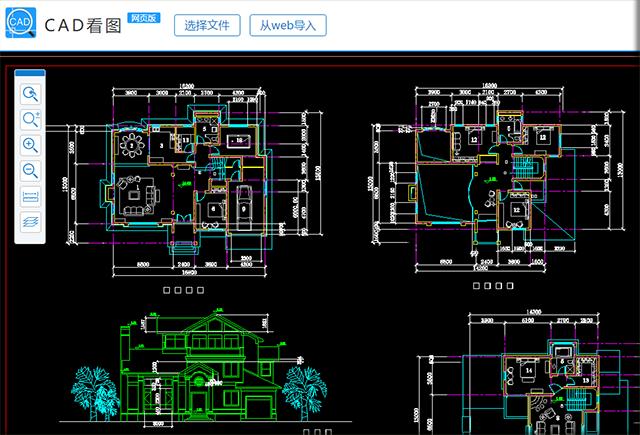Click the car drawn in garage room 9

244,207
